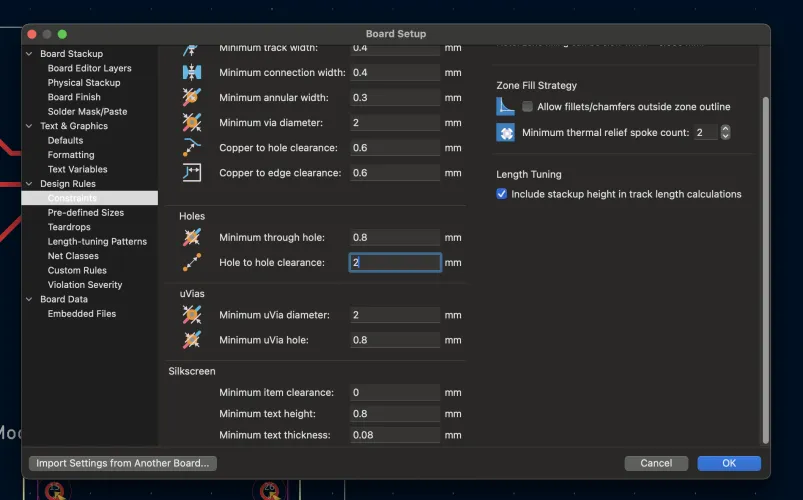Click the minimum connection width icon
The height and width of the screenshot is (500, 803).
(x=192, y=72)
